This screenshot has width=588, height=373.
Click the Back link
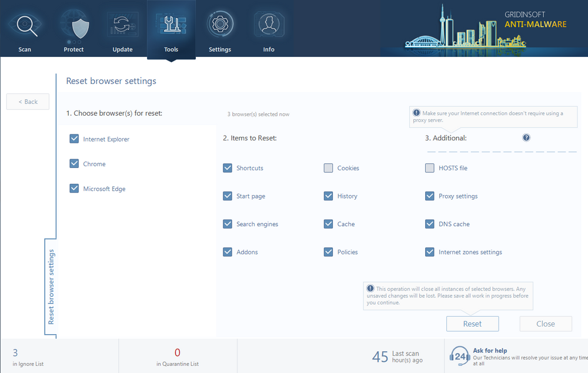tap(28, 101)
